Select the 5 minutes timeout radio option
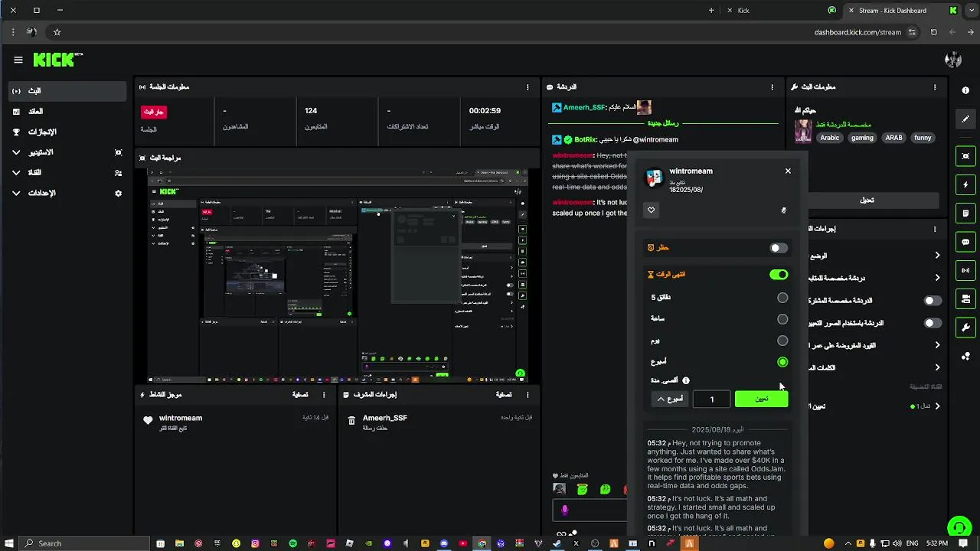This screenshot has height=551, width=980. point(782,298)
